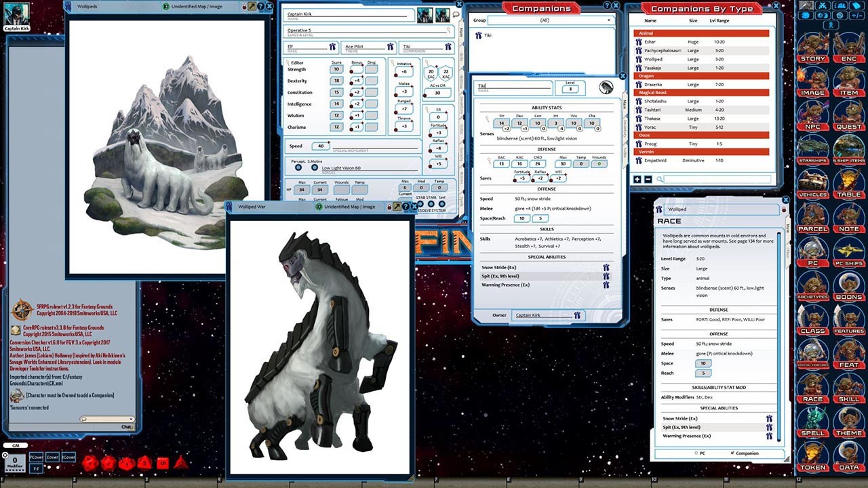This screenshot has height=488, width=868.
Task: Open the +/- modifiers panel in top-right toolbar
Action: point(856,16)
